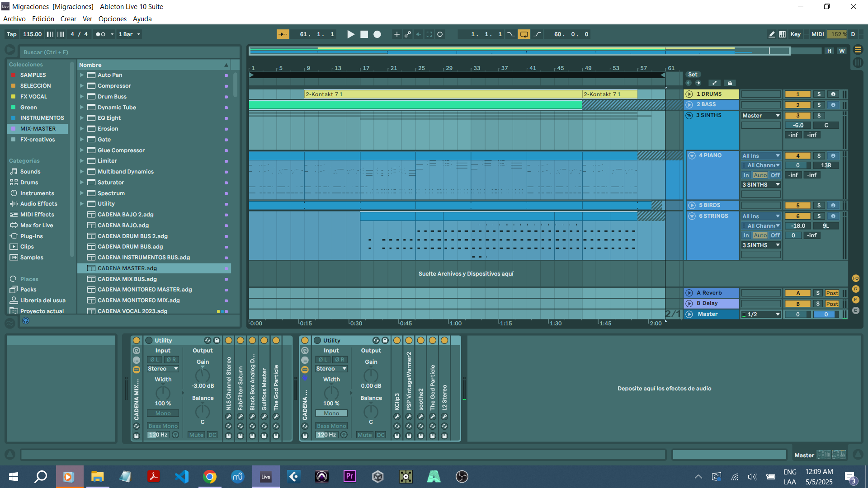Adjust 6 STRINGS volume -18.0 field
Viewport: 868px width, 488px height.
click(797, 226)
